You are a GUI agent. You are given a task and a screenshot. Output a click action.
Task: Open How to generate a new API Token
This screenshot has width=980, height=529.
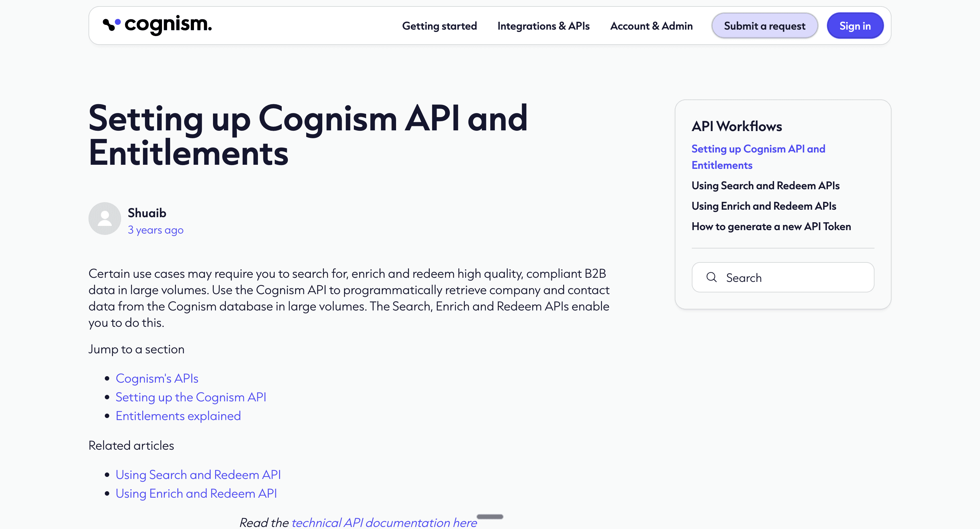pos(771,227)
